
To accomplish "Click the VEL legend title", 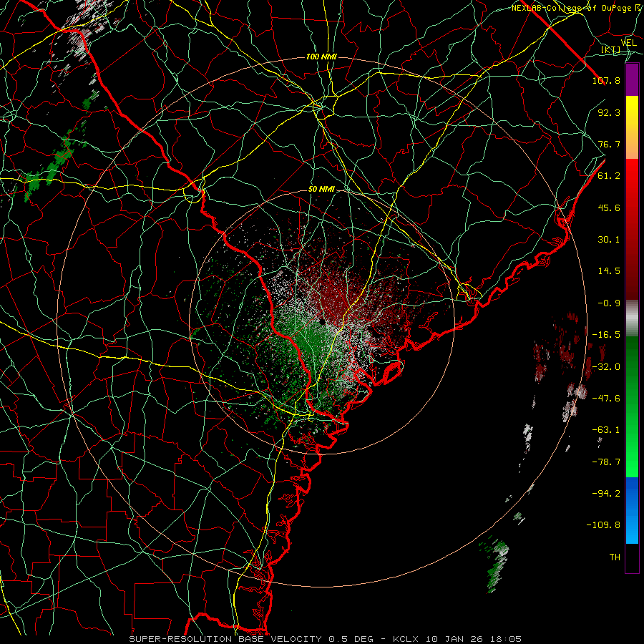I will click(628, 43).
